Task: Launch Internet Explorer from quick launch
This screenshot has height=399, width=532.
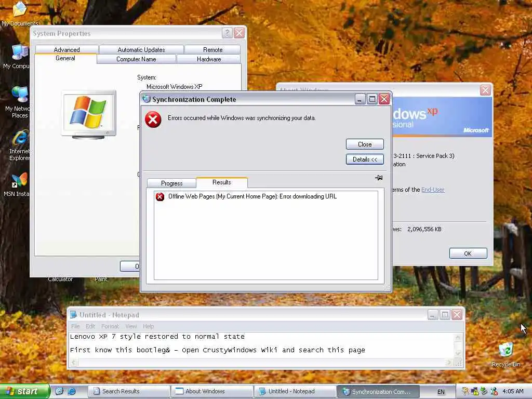Action: [x=72, y=391]
